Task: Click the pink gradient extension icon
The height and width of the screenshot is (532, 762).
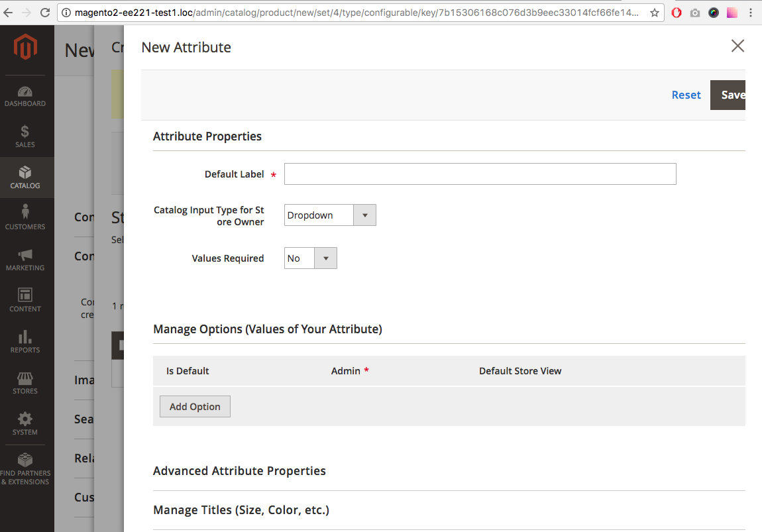Action: [732, 13]
